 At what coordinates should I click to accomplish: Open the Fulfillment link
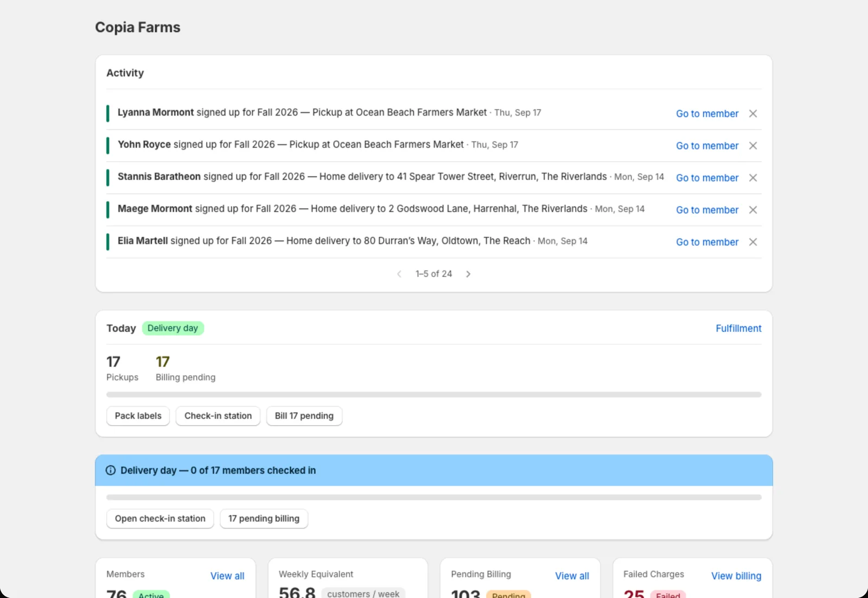coord(738,328)
